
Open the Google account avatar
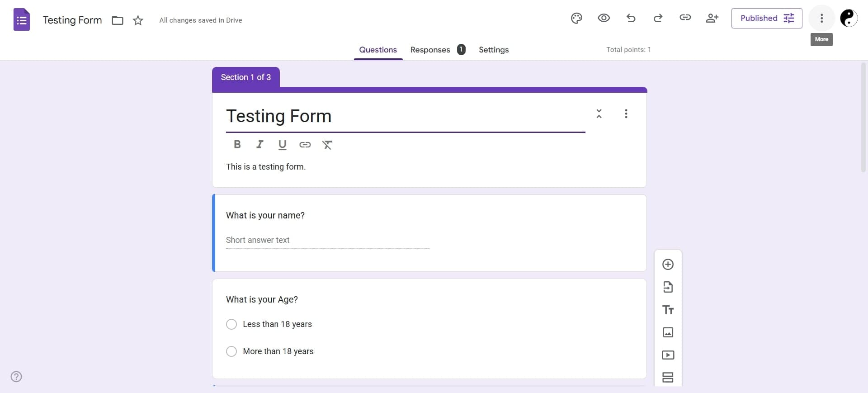[849, 18]
